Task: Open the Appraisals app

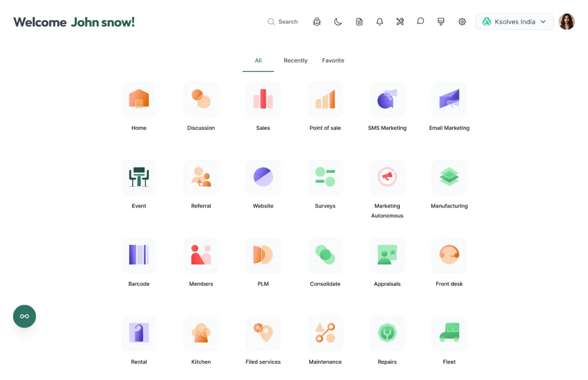Action: (387, 255)
